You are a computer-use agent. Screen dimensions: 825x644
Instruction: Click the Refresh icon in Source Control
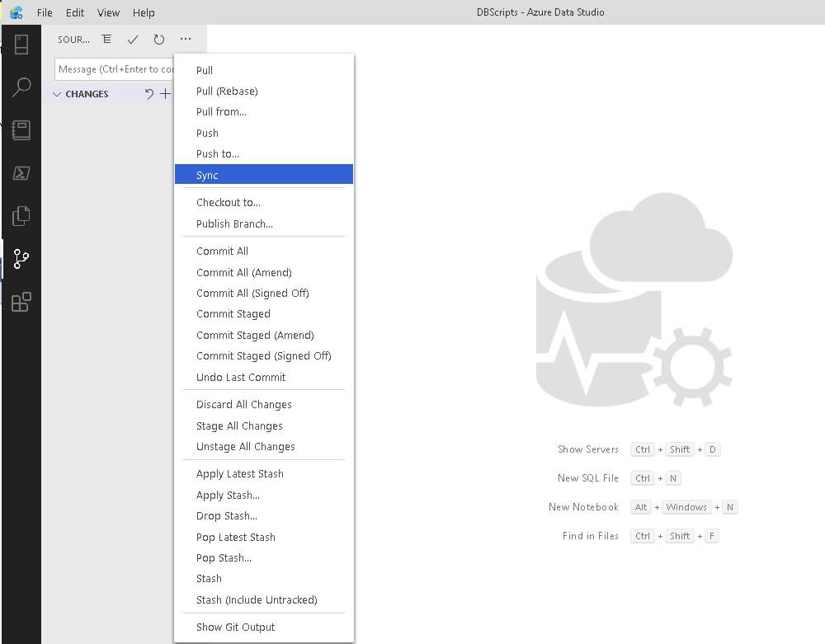pos(159,40)
